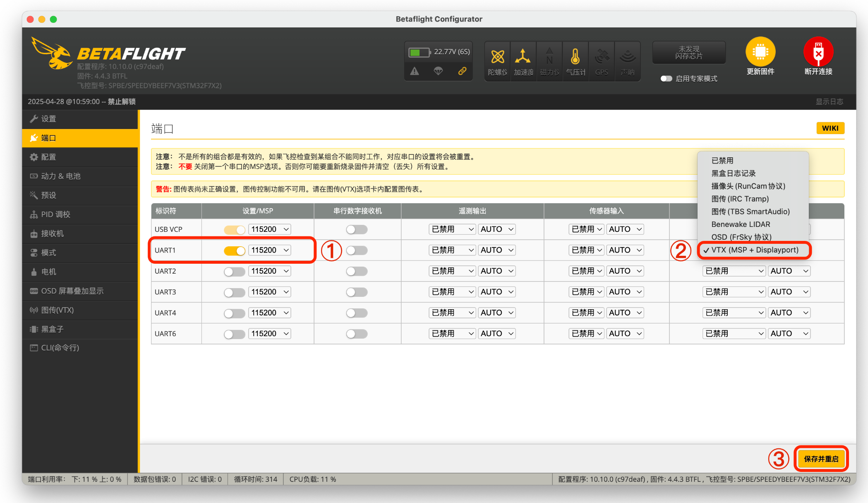This screenshot has height=503, width=868.
Task: Click the 接收机 receiver tab icon
Action: click(x=34, y=233)
